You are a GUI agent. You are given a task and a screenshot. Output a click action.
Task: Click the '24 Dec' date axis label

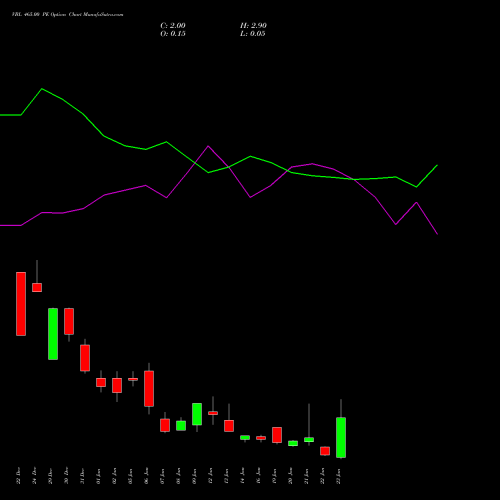tap(34, 476)
